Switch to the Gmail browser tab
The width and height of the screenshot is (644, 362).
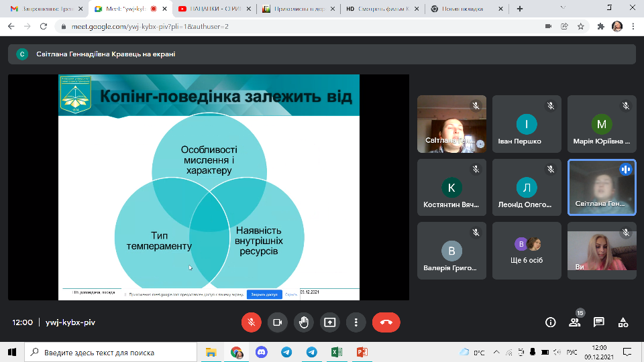tap(44, 9)
